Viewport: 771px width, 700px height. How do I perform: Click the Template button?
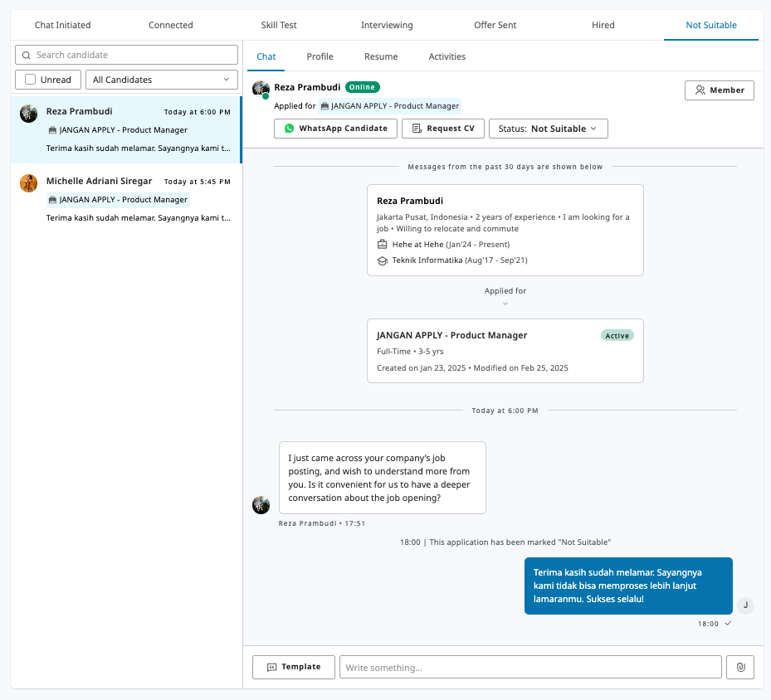[x=294, y=667]
